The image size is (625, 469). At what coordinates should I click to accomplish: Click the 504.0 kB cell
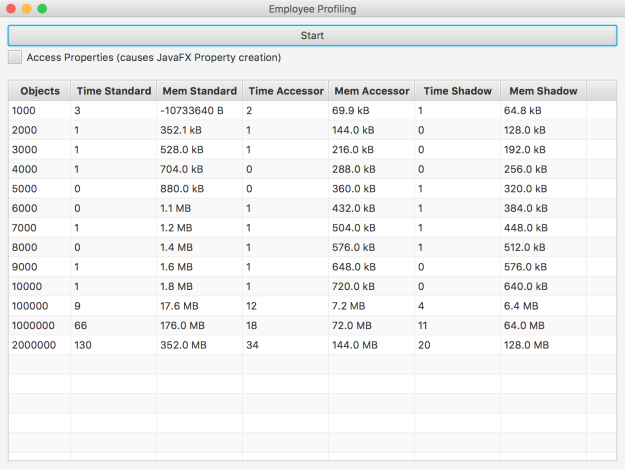coord(371,228)
